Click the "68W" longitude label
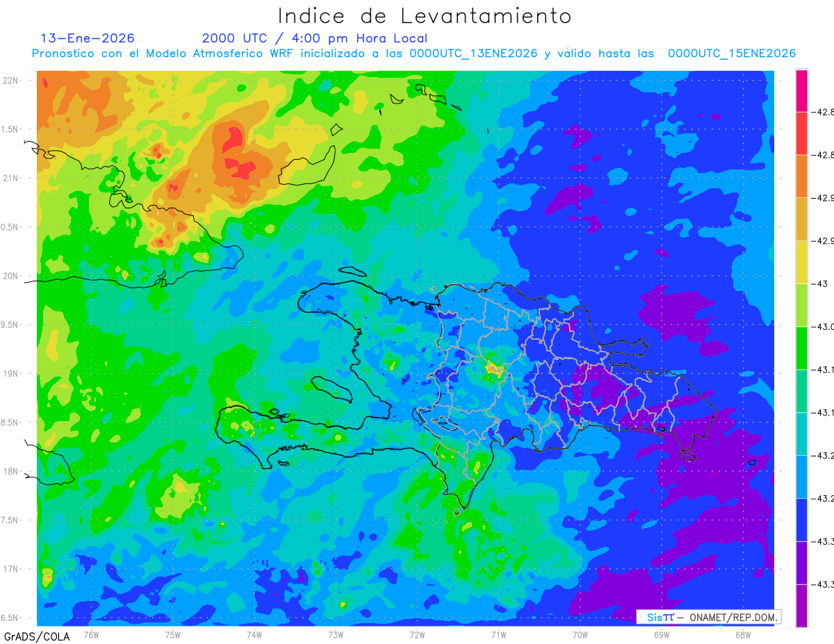Viewport: 834px width, 644px height. tap(743, 634)
